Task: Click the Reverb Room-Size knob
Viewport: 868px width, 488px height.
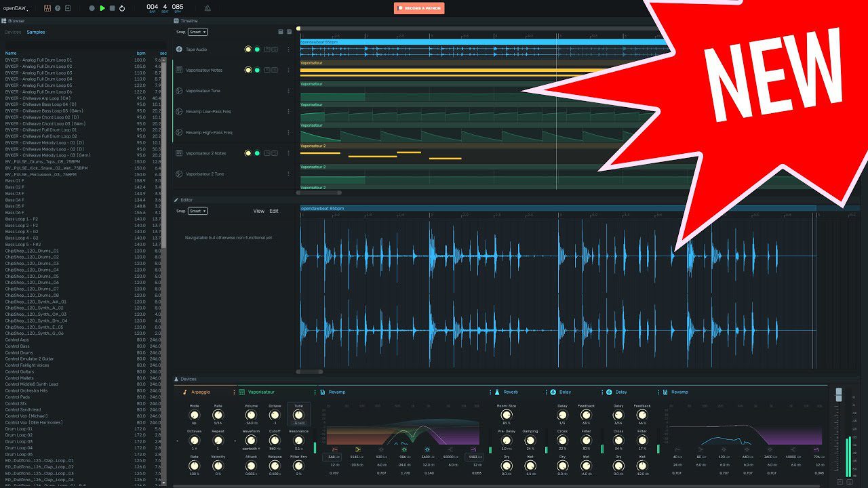Action: [507, 413]
